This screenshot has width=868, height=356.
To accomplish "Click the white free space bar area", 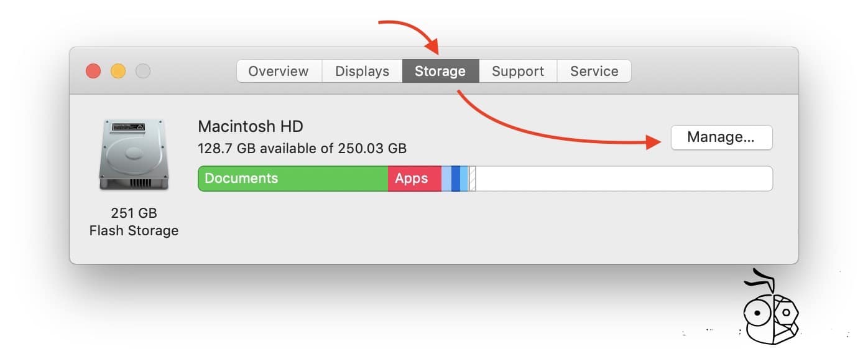I will pos(624,179).
